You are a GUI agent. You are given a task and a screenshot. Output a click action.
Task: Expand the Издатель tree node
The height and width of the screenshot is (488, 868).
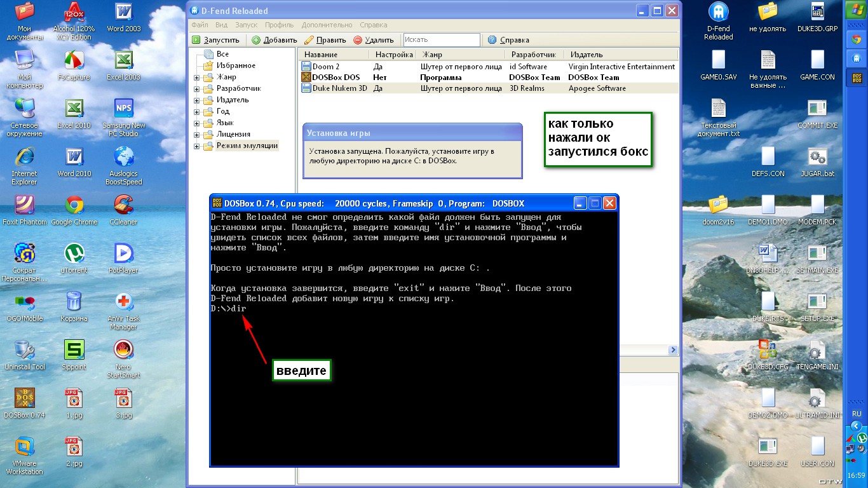click(196, 100)
